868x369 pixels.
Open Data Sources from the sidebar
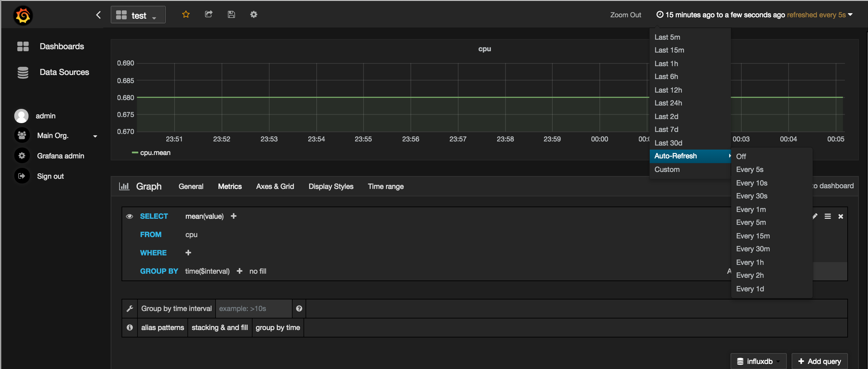tap(64, 72)
